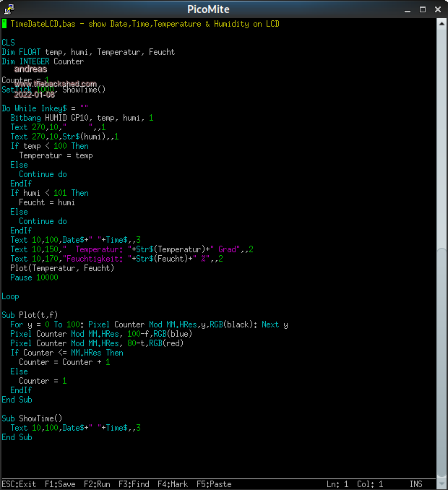Close the PicoMite window
448x490 pixels.
coord(439,8)
